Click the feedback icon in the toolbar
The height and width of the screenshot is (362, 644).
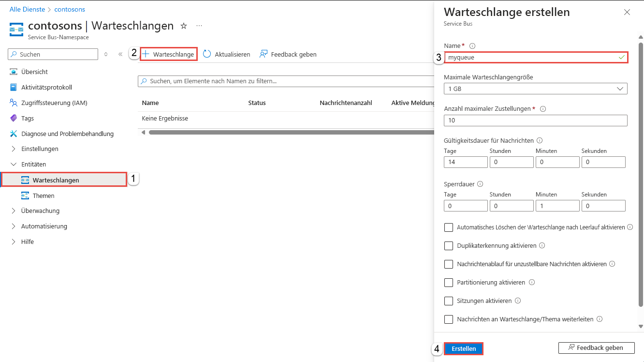[263, 54]
